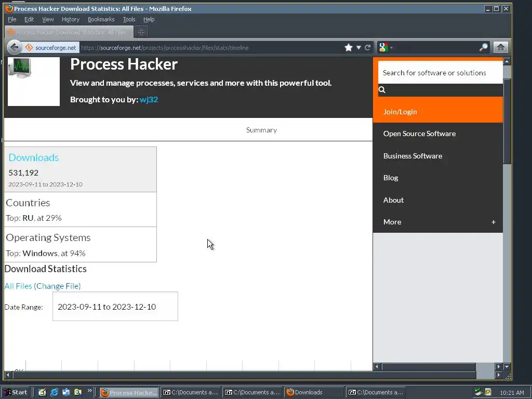Go to the Firefox home page button
This screenshot has width=532, height=399.
pos(501,47)
